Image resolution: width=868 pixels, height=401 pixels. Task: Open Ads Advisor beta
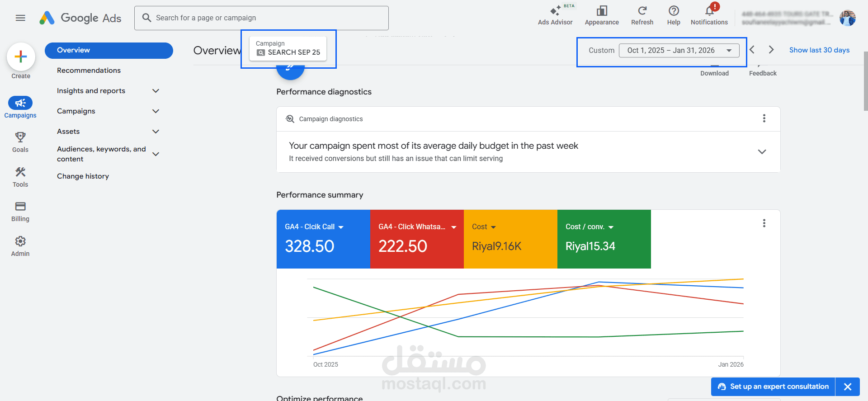pyautogui.click(x=555, y=15)
